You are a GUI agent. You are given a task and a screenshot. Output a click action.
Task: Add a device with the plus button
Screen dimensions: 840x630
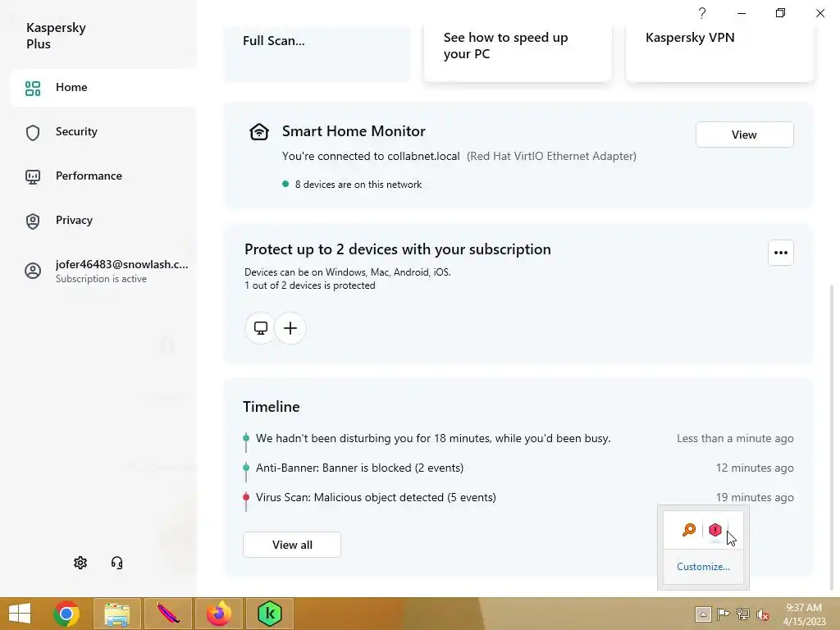[x=290, y=328]
